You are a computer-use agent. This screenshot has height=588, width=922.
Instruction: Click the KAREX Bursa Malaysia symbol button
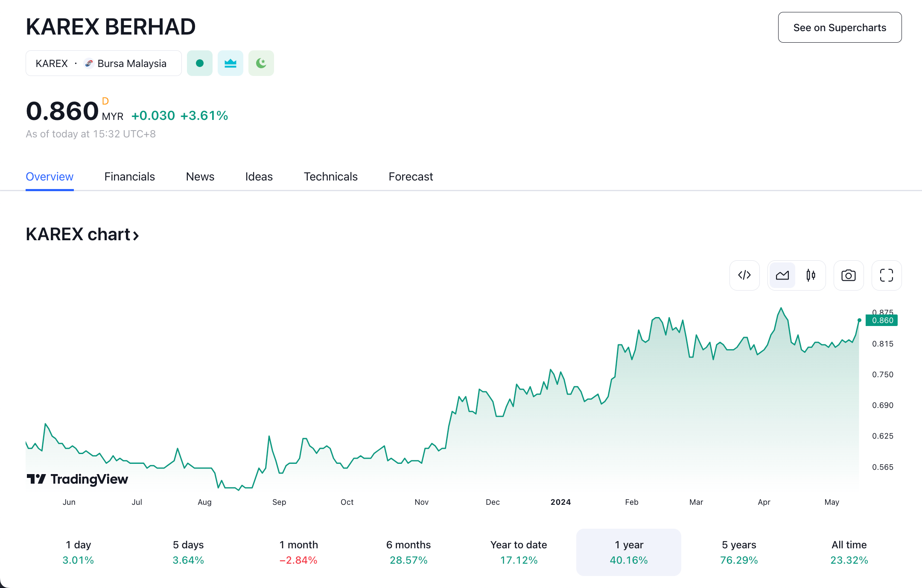103,63
